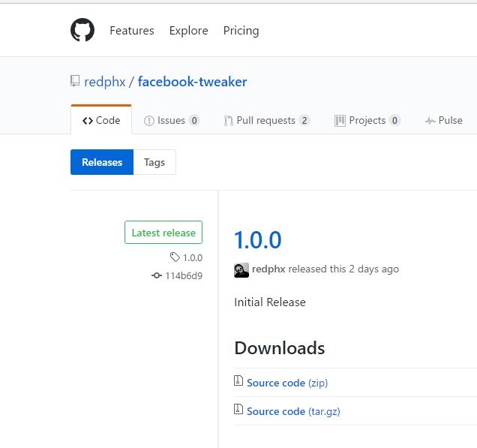Click the zip file icon
The image size is (477, 448).
[x=238, y=380]
